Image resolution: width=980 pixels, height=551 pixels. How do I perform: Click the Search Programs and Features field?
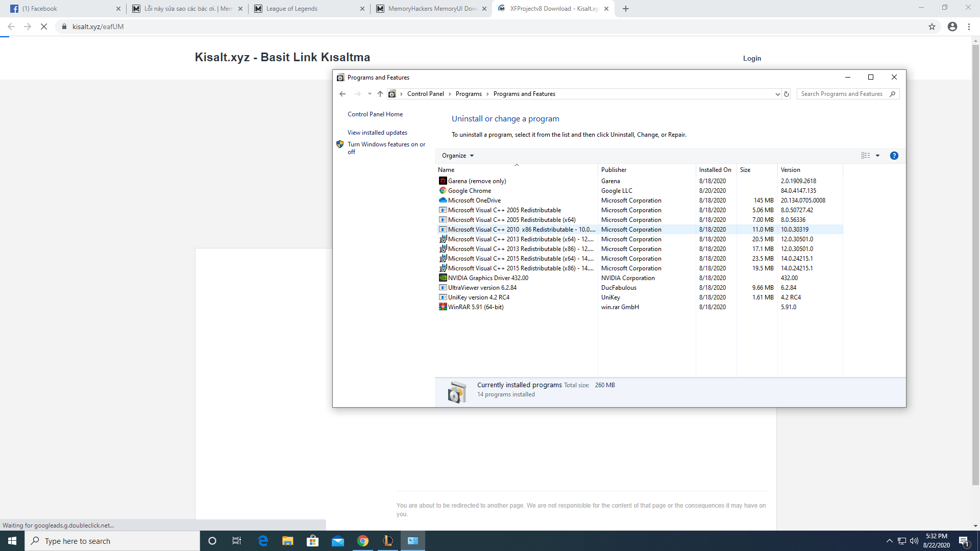[848, 94]
